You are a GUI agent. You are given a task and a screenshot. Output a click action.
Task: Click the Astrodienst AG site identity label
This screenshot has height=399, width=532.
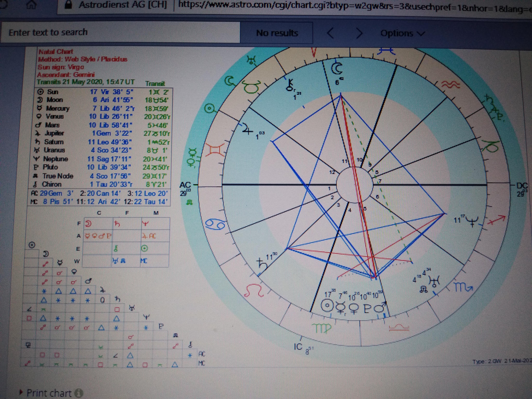pos(123,5)
